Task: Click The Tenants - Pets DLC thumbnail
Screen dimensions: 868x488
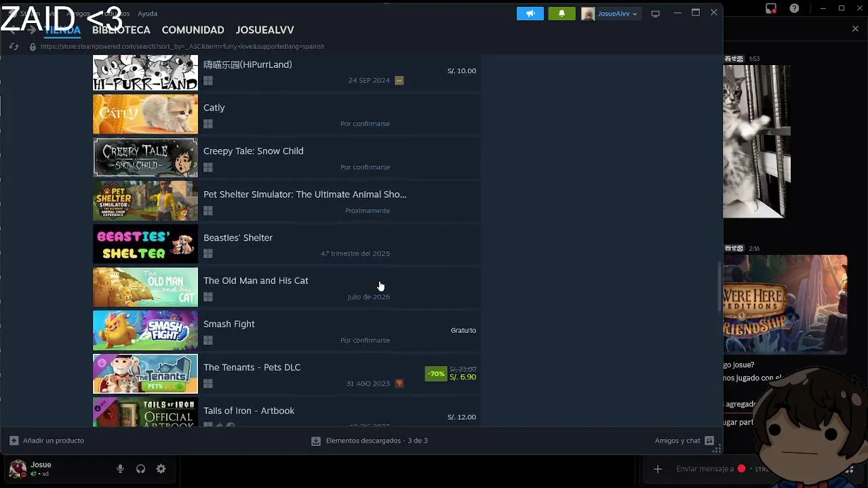Action: [x=145, y=373]
